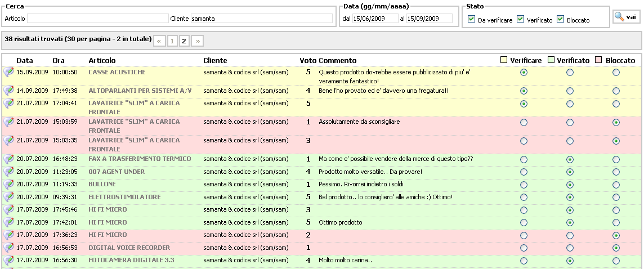Click the Commento column header

tap(338, 60)
